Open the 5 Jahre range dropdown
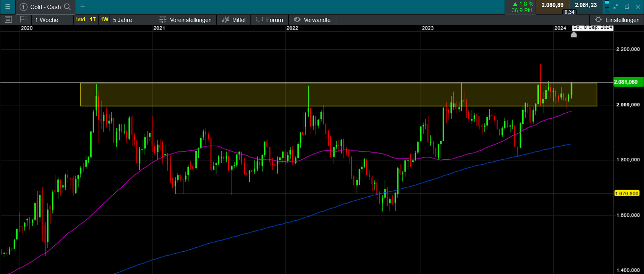 123,20
